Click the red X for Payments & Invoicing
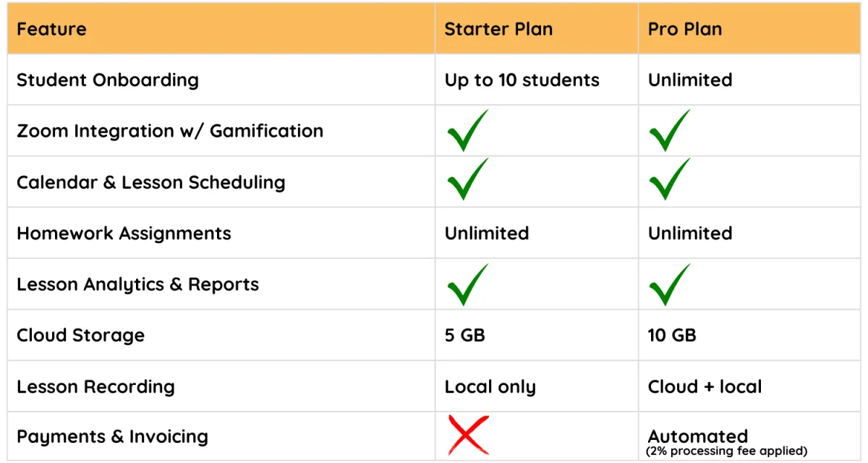The image size is (868, 463). coord(468,435)
